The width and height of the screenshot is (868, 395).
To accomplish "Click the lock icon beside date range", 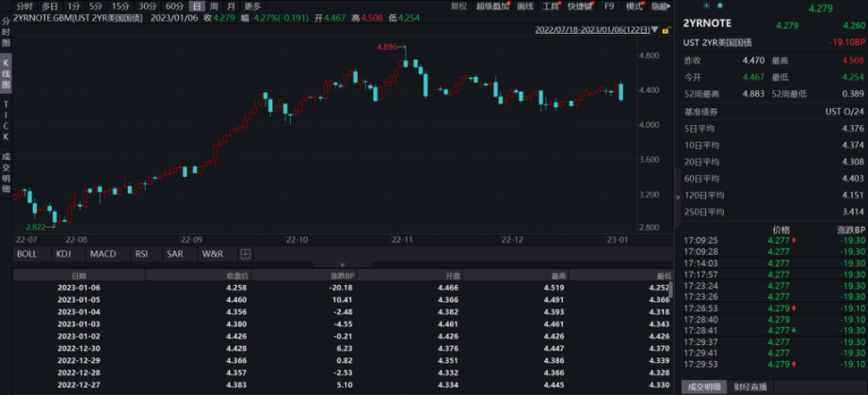I will click(x=667, y=31).
